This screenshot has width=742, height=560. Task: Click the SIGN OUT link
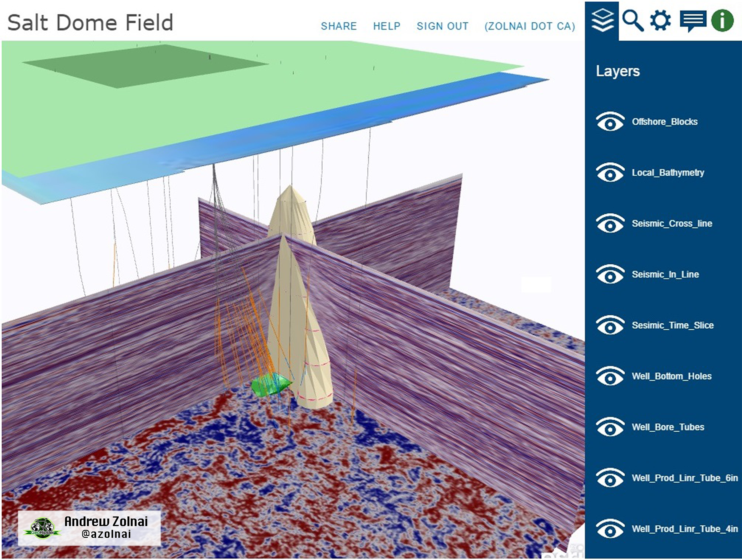point(442,26)
